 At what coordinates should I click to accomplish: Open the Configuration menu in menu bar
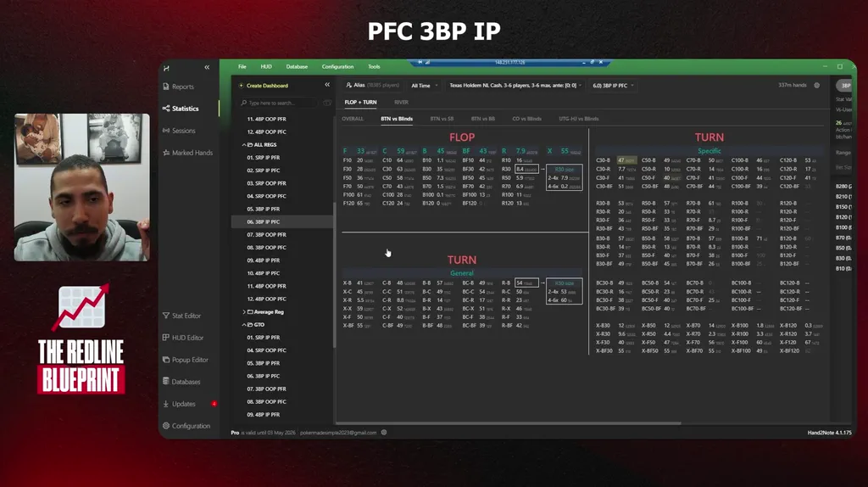337,66
